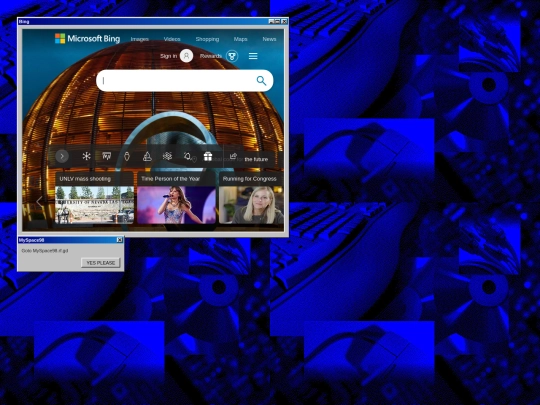Select the ornament bulb icon

click(x=127, y=156)
